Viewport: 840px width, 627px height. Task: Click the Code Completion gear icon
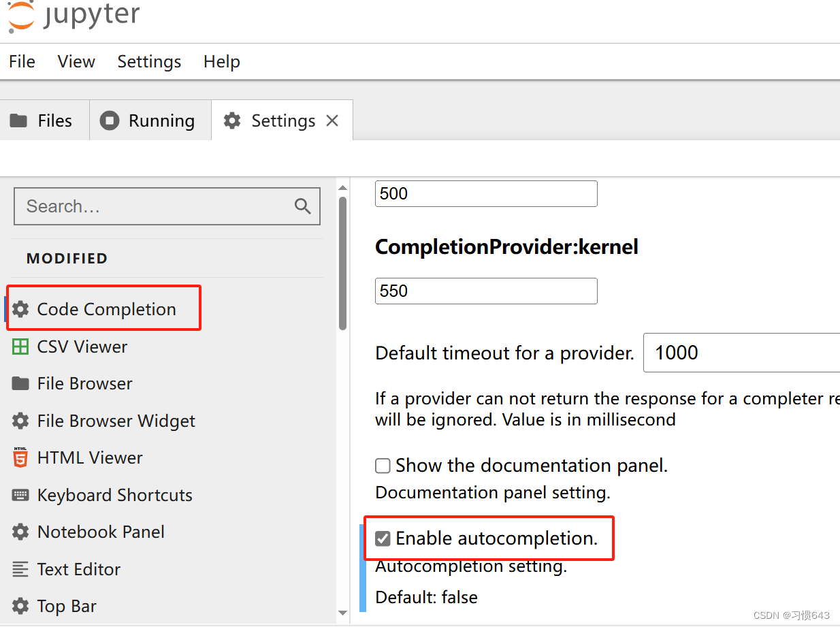[20, 309]
